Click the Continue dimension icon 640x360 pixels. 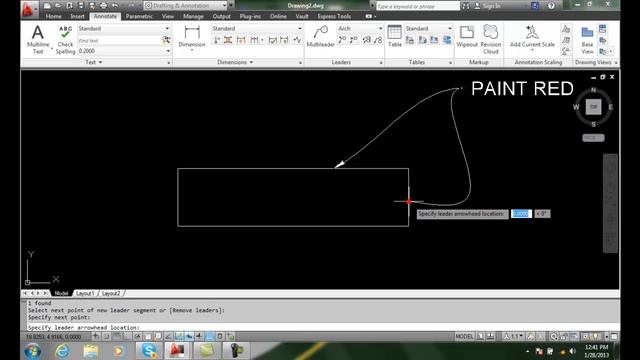tap(254, 40)
